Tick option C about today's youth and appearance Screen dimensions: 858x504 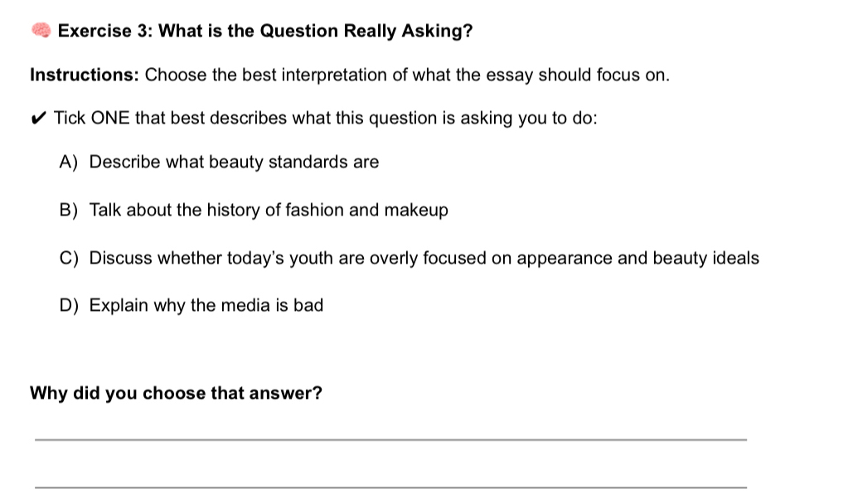(423, 258)
